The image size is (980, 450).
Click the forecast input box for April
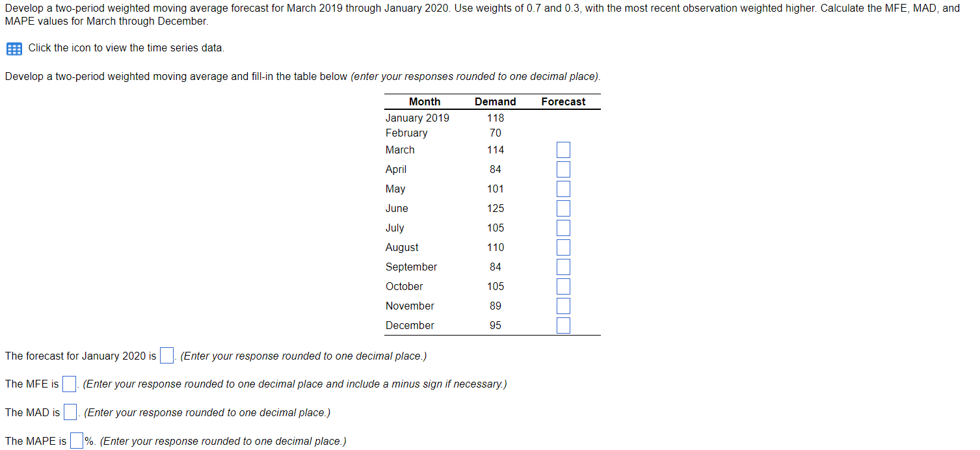point(562,169)
